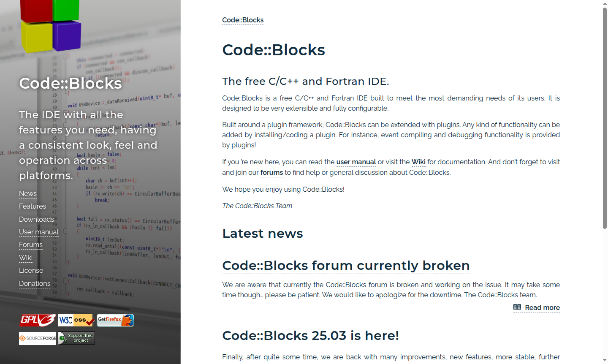
Task: Click the book icon beside Read more
Action: [517, 307]
